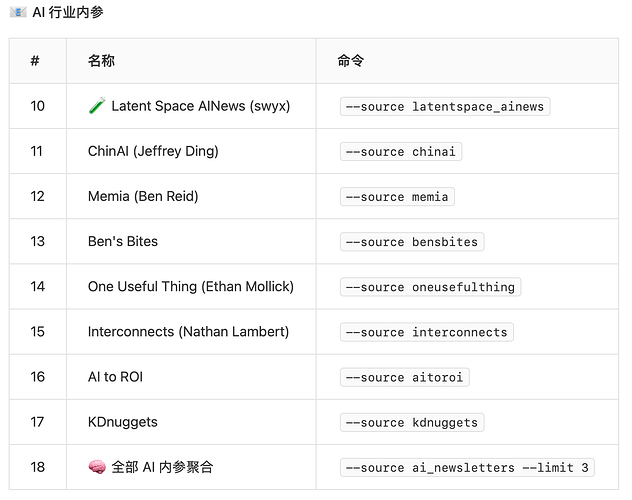The image size is (632, 500).
Task: Click the mail emoji icon beside AI 行业内参
Action: pyautogui.click(x=18, y=12)
